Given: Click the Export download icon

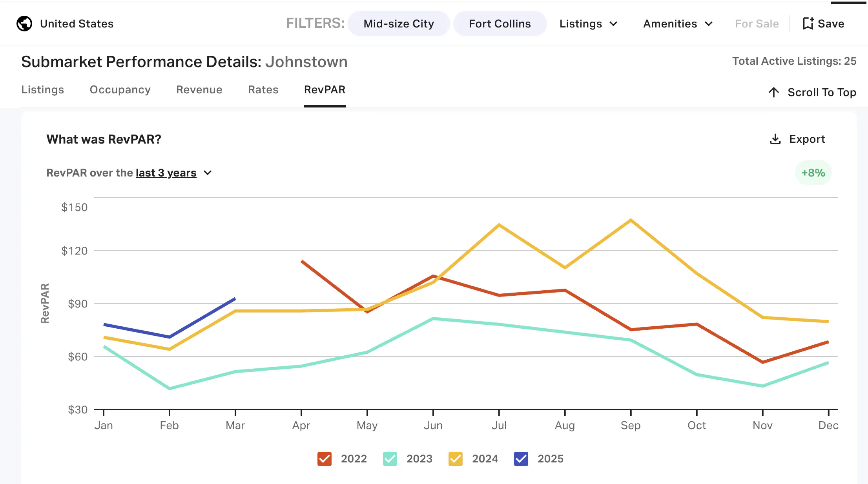Looking at the screenshot, I should (x=775, y=139).
